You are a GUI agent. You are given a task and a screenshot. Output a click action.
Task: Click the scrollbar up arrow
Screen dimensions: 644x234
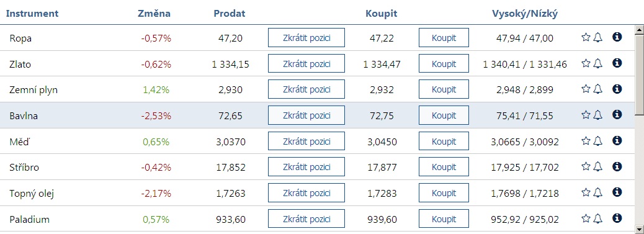coord(639,30)
